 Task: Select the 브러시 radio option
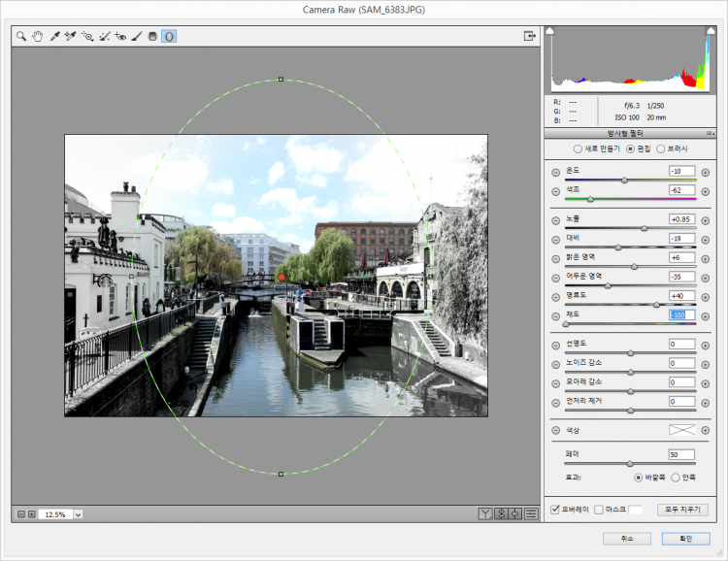(661, 148)
